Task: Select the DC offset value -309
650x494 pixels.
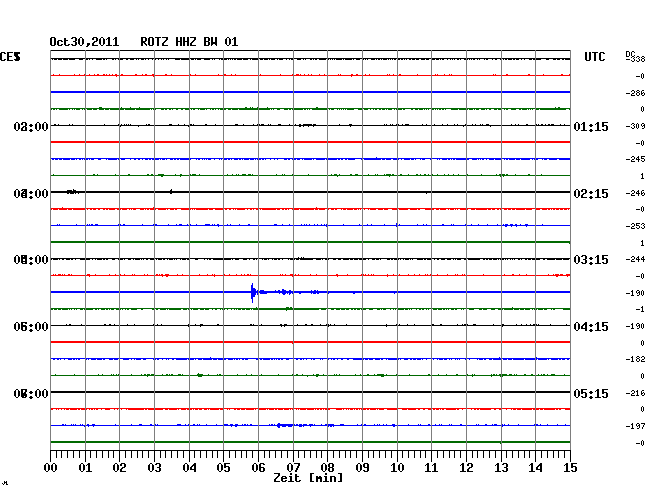Action: point(635,126)
